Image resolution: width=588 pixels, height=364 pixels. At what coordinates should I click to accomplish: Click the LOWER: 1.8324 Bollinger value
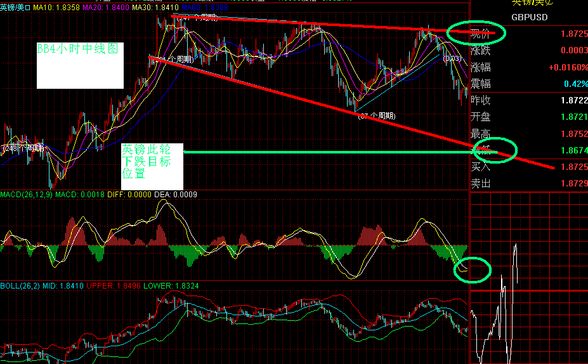point(171,286)
